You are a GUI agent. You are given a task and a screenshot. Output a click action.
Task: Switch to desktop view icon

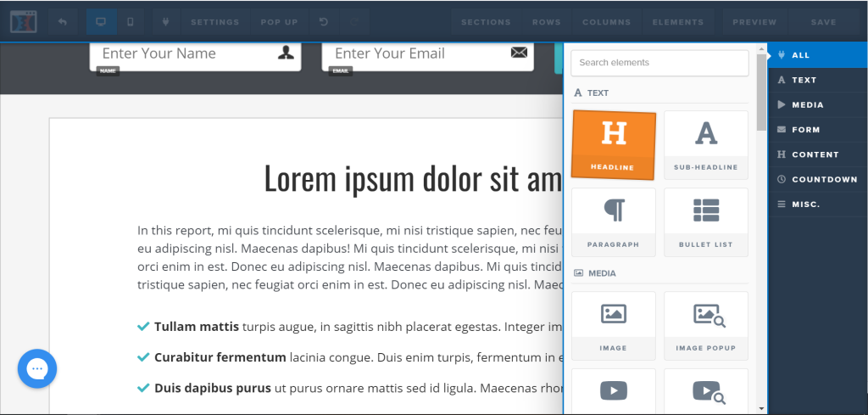[x=102, y=22]
